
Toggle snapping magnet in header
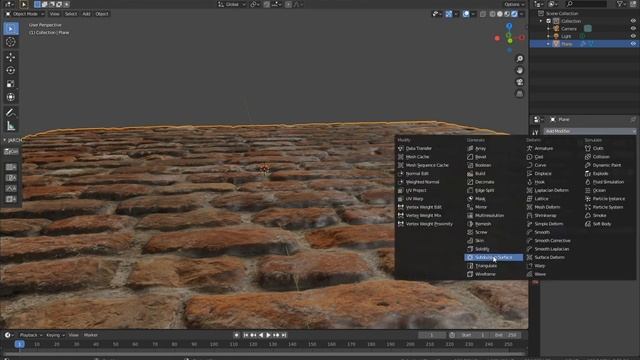click(266, 4)
